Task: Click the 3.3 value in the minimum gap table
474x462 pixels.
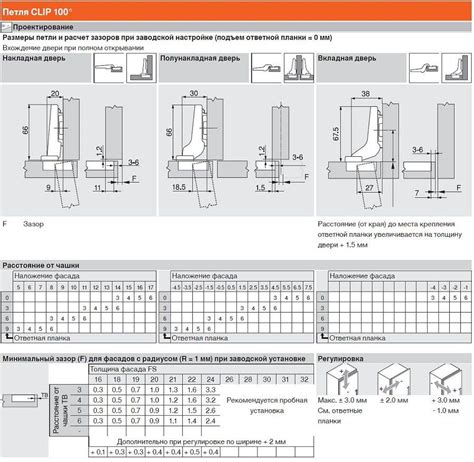Action: click(210, 390)
